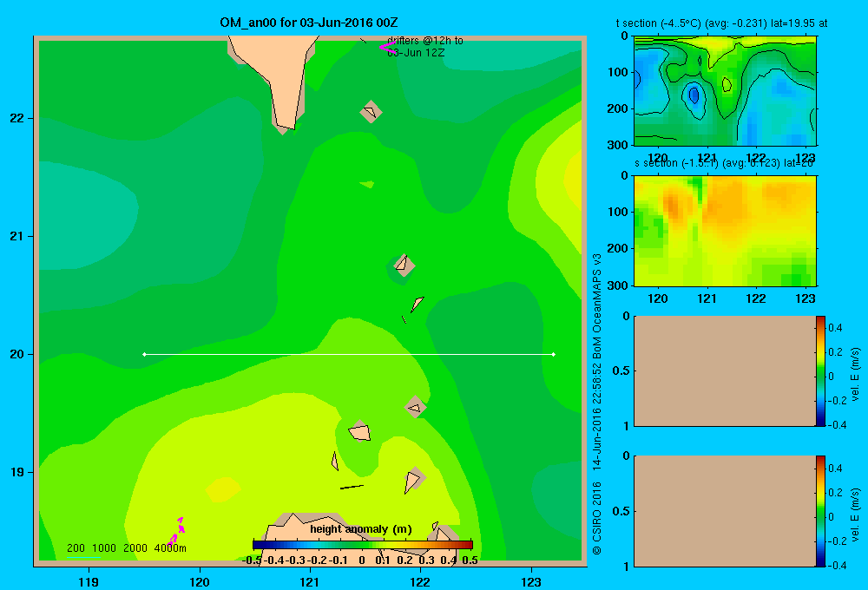Click the height anomaly color bar

point(362,545)
